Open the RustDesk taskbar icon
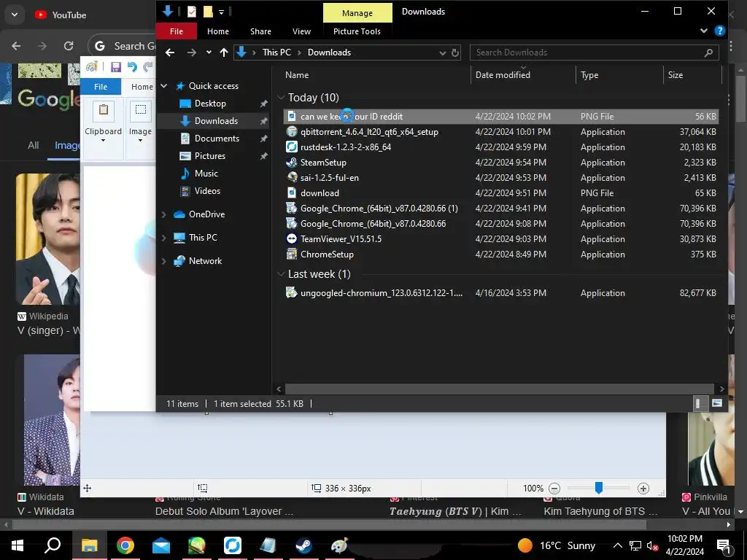Viewport: 747px width, 560px height. [233, 545]
